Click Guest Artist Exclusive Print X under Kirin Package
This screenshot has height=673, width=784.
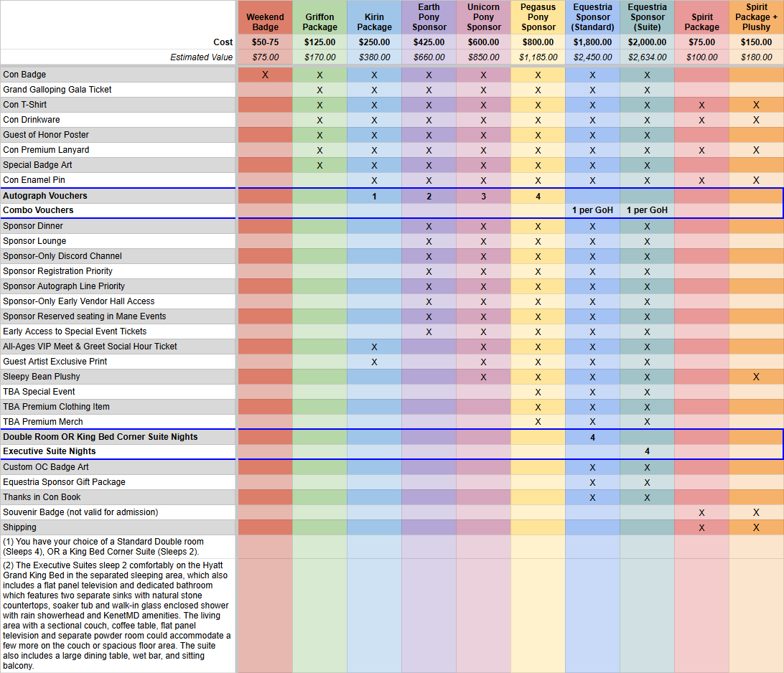374,362
